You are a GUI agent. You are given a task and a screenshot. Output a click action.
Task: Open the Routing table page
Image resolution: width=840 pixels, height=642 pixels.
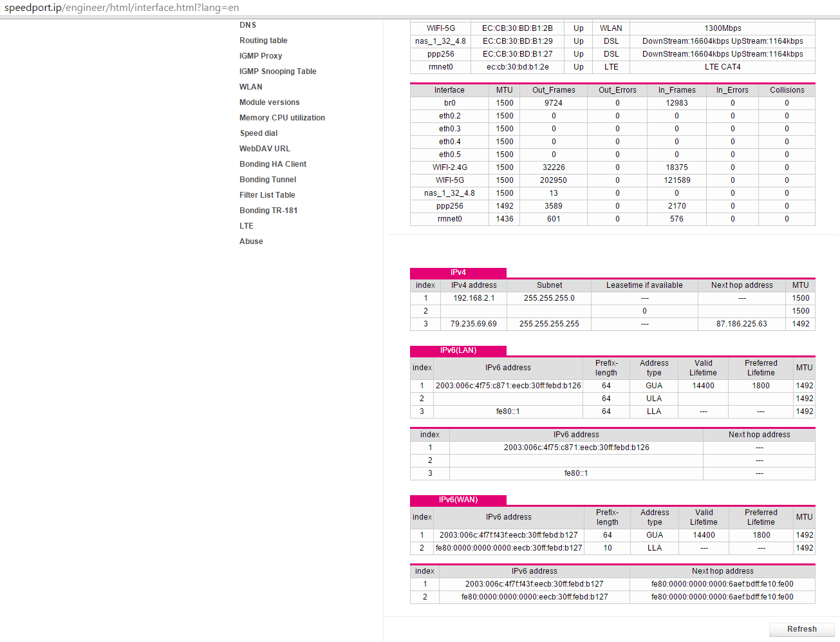(263, 41)
